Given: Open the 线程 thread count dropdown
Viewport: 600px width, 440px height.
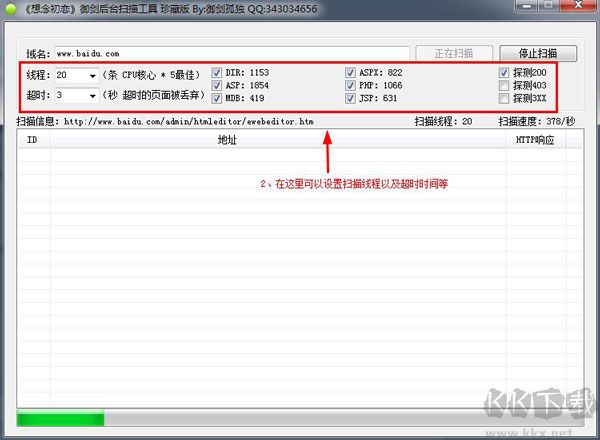Looking at the screenshot, I should coord(92,76).
